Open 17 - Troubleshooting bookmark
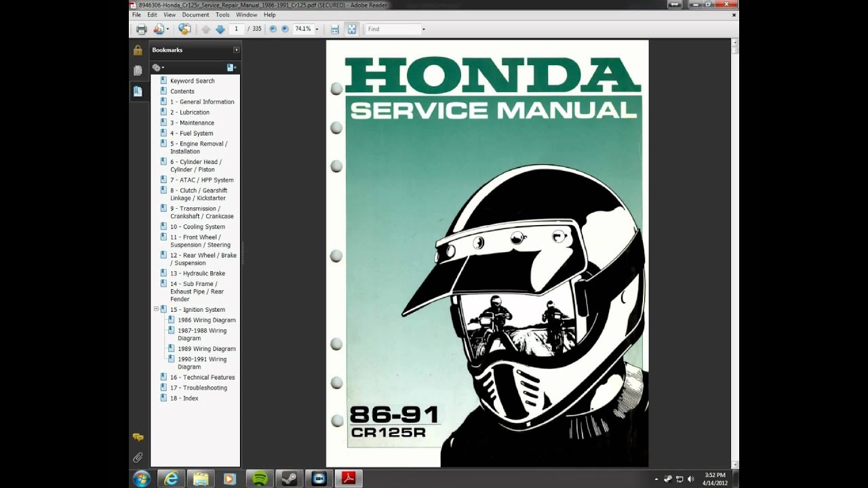Image resolution: width=868 pixels, height=488 pixels. pyautogui.click(x=199, y=388)
